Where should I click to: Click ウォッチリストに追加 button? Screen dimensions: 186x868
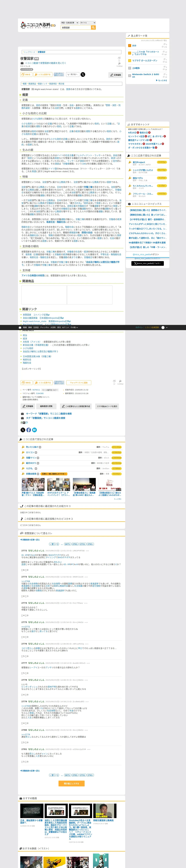point(79,382)
